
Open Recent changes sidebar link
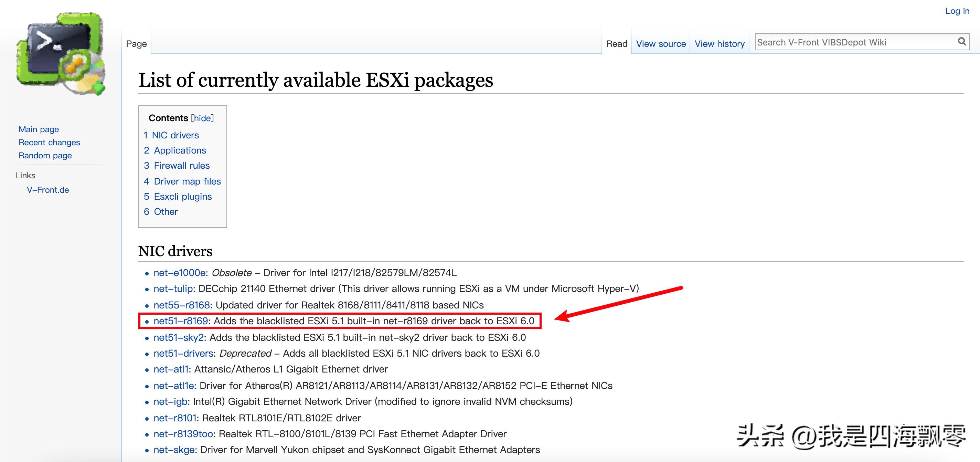point(50,142)
